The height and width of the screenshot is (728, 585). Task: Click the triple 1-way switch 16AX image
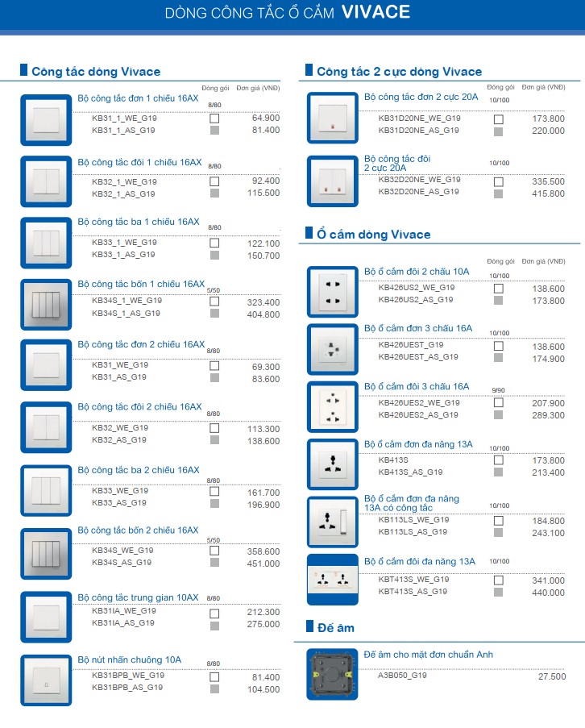click(x=46, y=243)
